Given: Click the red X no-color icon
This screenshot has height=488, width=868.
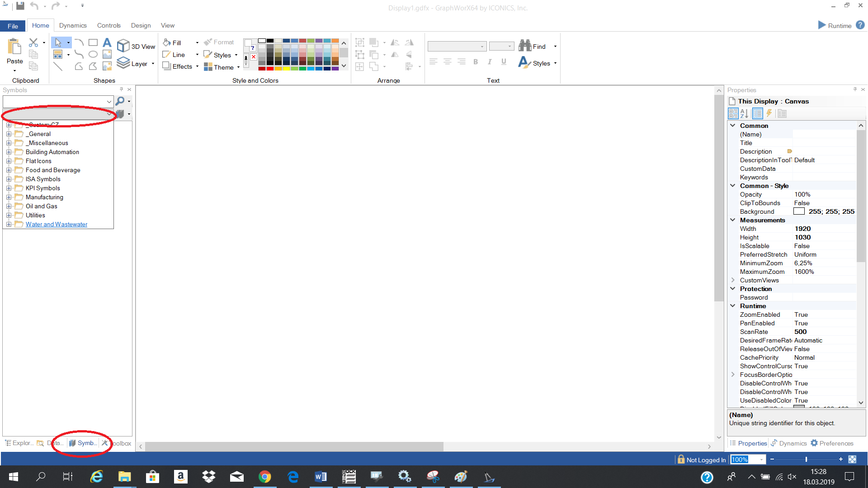Looking at the screenshot, I should (254, 57).
